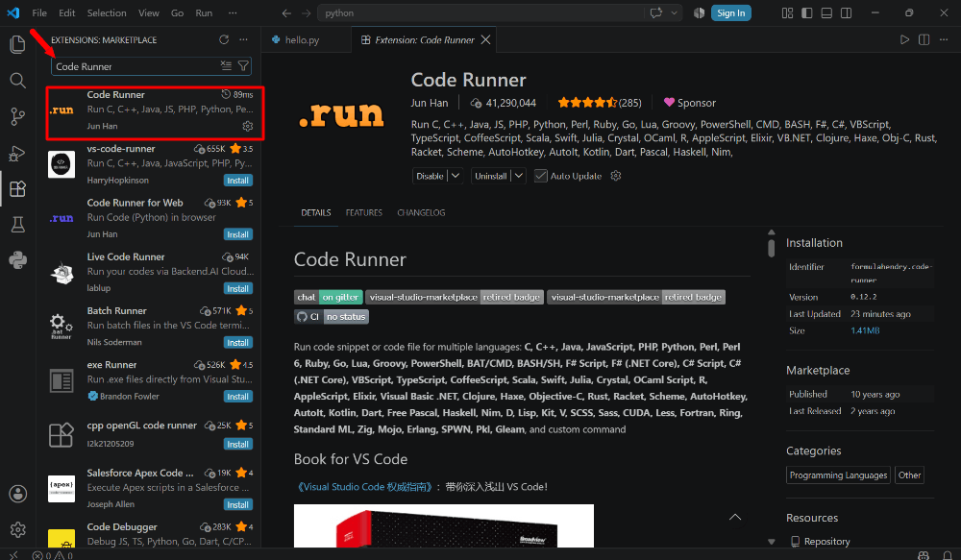This screenshot has height=560, width=961.
Task: Open editor tab more actions menu
Action: pyautogui.click(x=944, y=39)
